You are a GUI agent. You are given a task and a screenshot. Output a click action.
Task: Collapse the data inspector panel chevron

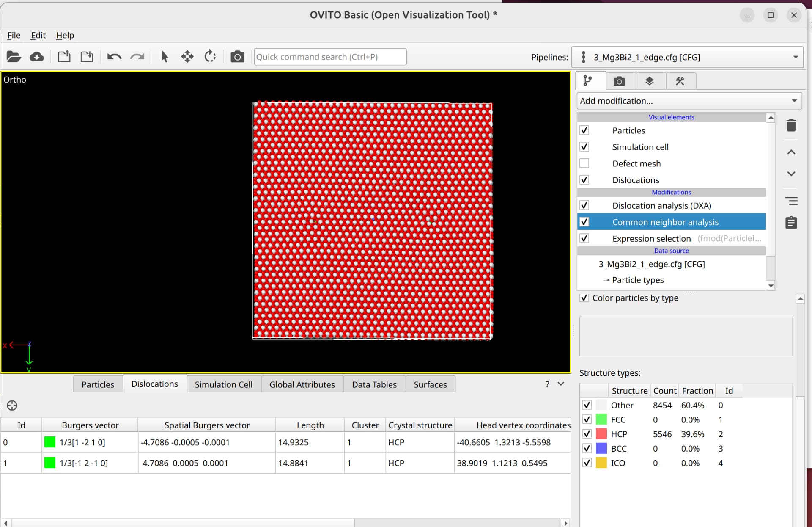[x=561, y=384]
